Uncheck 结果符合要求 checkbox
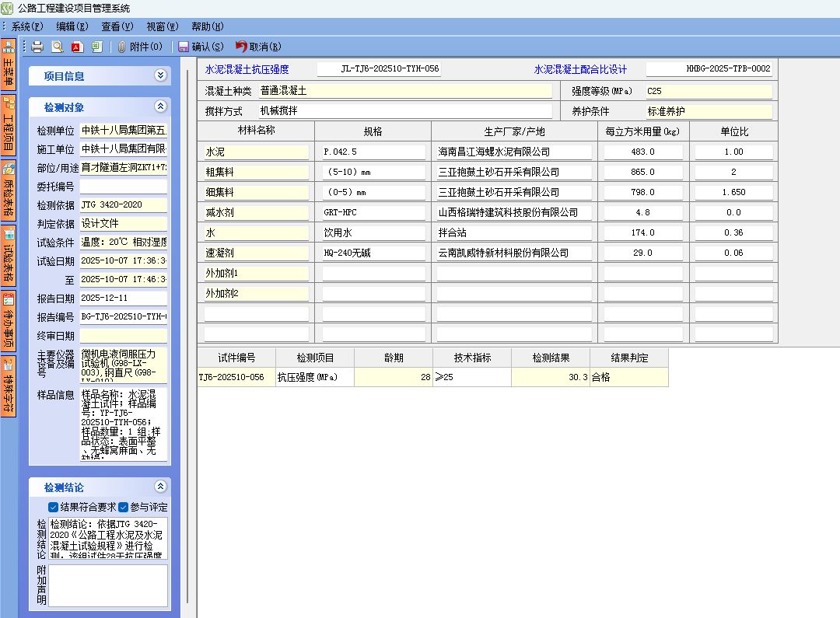The image size is (840, 618). pyautogui.click(x=54, y=508)
